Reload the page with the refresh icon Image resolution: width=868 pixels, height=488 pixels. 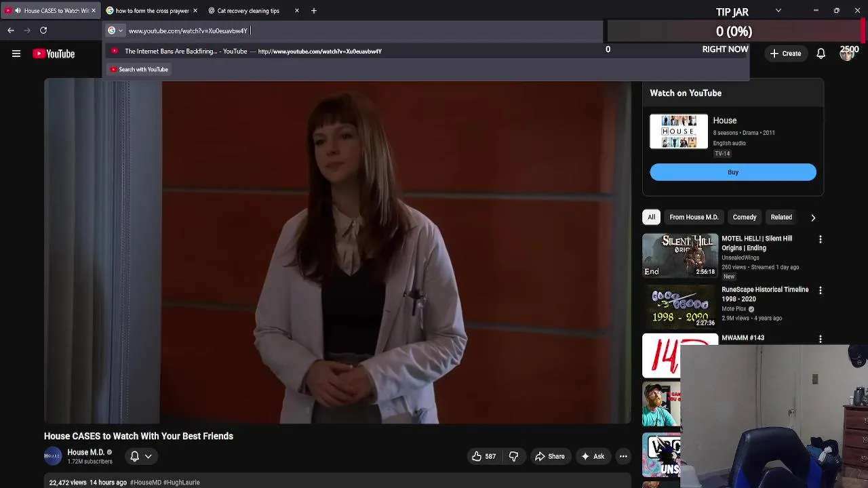43,30
